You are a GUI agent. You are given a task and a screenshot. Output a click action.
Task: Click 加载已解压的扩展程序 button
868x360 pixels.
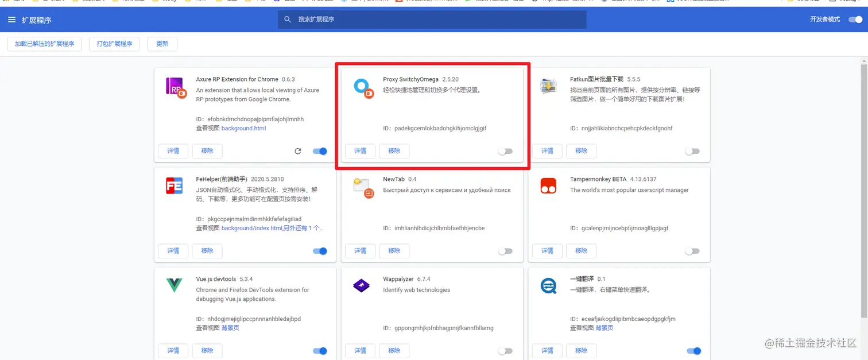(44, 44)
